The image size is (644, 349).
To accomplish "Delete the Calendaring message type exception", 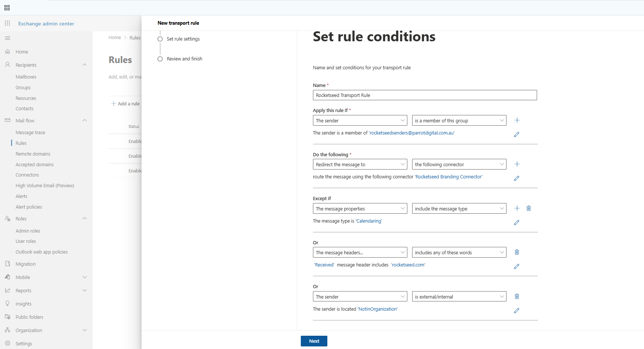I will pos(529,209).
